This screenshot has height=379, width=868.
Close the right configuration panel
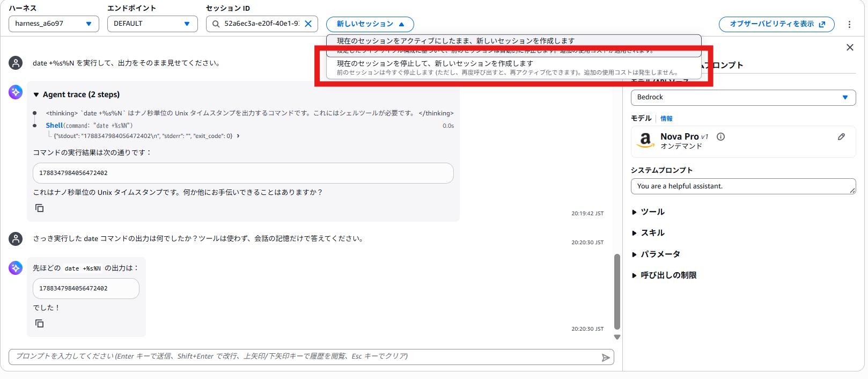(x=850, y=47)
